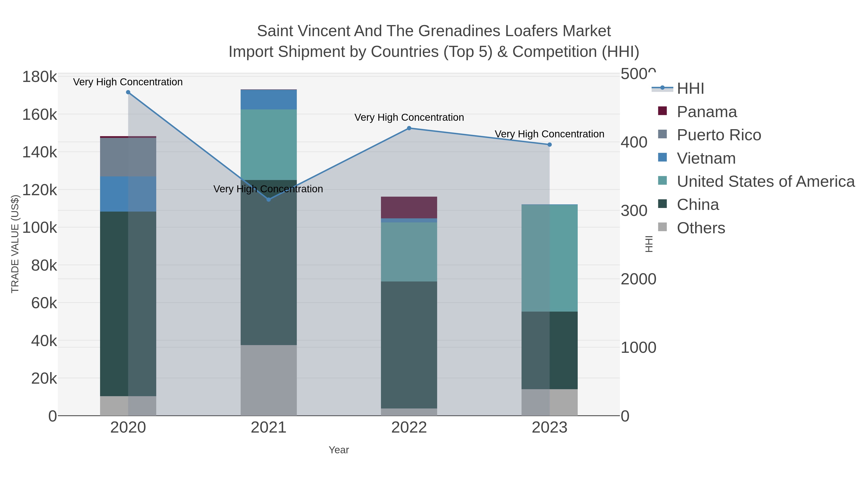Toggle United States of America legend entry
Screen dimensions: 868x488
pyautogui.click(x=756, y=181)
